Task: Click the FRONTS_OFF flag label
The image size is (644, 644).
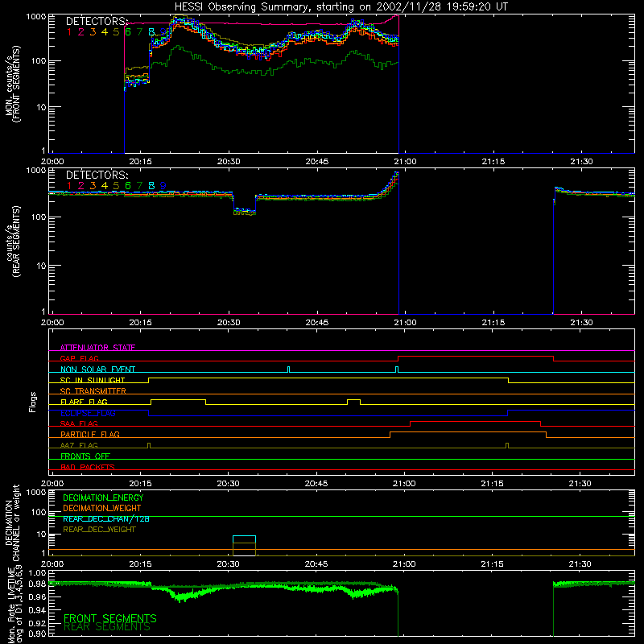Action: 85,456
